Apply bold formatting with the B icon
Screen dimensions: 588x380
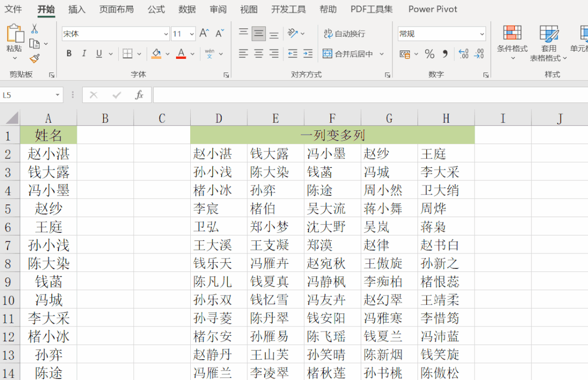coord(68,53)
